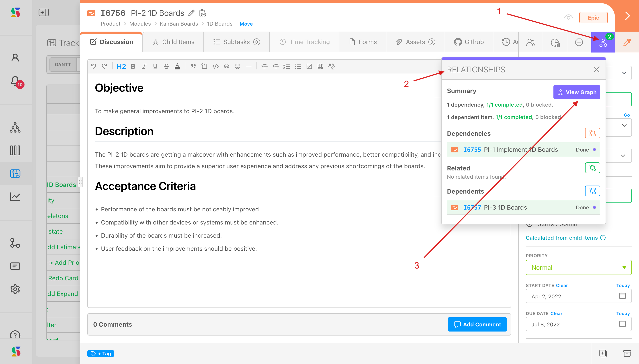Viewport: 639px width, 364px height.
Task: Click the archive icon at bottom right
Action: coord(627,353)
